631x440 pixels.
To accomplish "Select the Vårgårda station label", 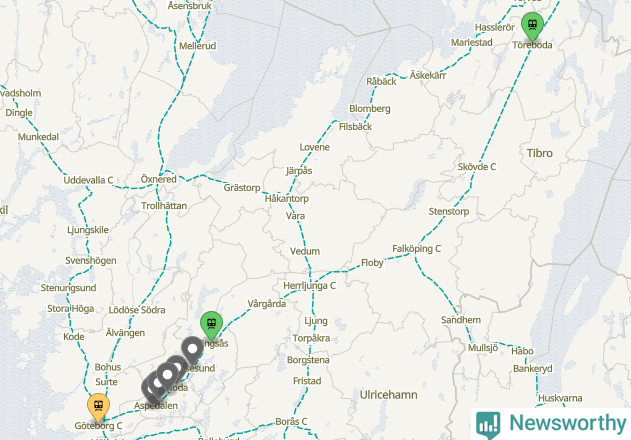I will [x=266, y=304].
